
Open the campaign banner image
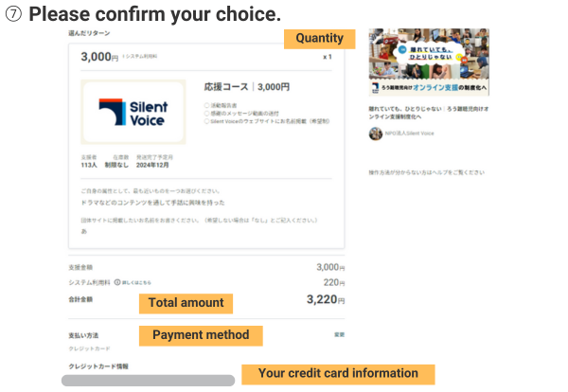[429, 62]
